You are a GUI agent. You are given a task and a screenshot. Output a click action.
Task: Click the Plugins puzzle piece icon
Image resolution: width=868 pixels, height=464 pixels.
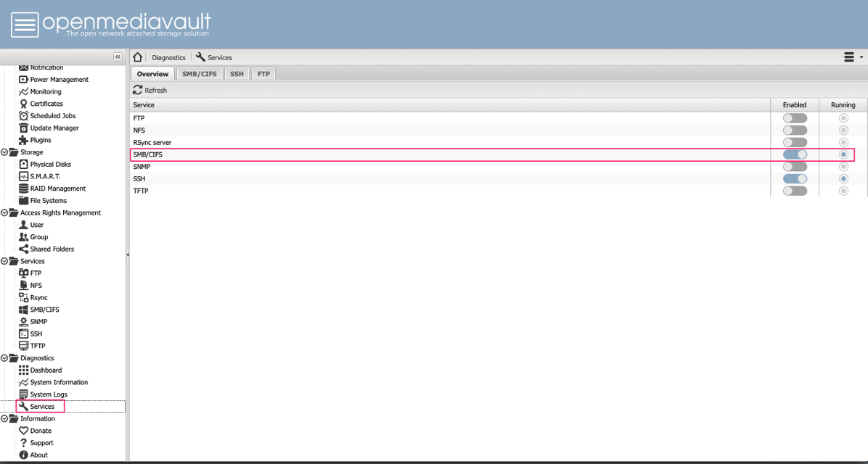pyautogui.click(x=23, y=141)
